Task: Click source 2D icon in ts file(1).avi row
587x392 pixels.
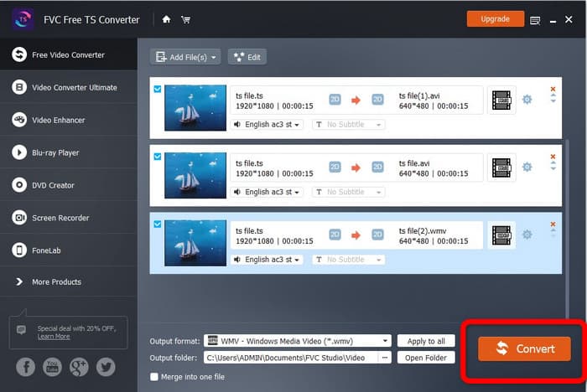Action: click(335, 100)
